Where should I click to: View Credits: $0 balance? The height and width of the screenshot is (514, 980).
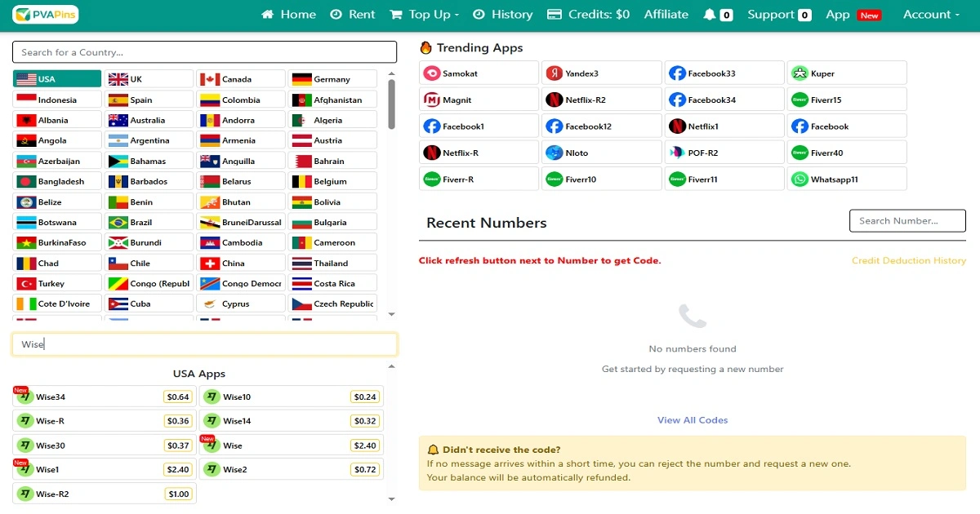(588, 15)
